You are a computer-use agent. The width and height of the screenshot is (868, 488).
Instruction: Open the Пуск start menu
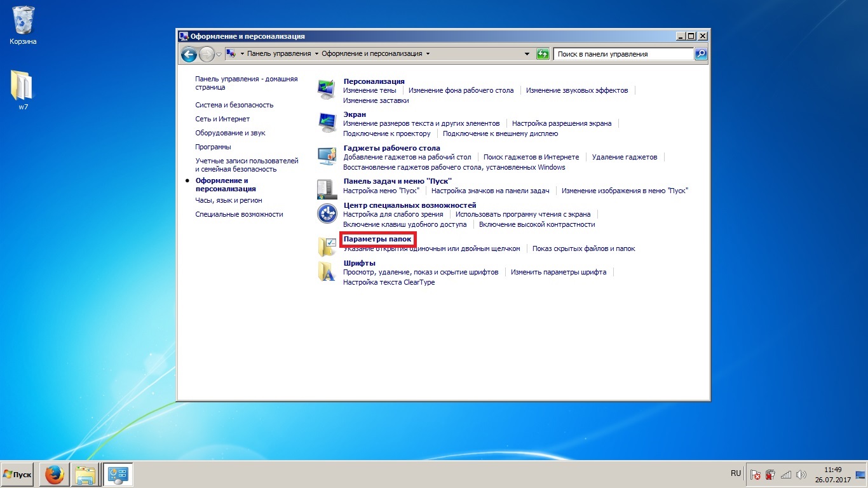18,475
